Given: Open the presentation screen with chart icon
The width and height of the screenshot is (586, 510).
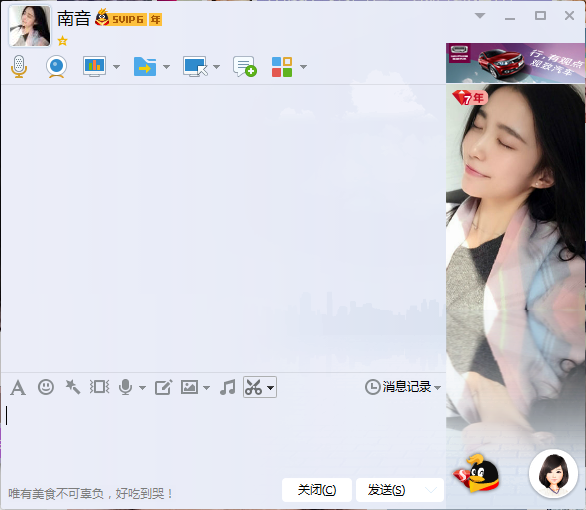Looking at the screenshot, I should (94, 67).
